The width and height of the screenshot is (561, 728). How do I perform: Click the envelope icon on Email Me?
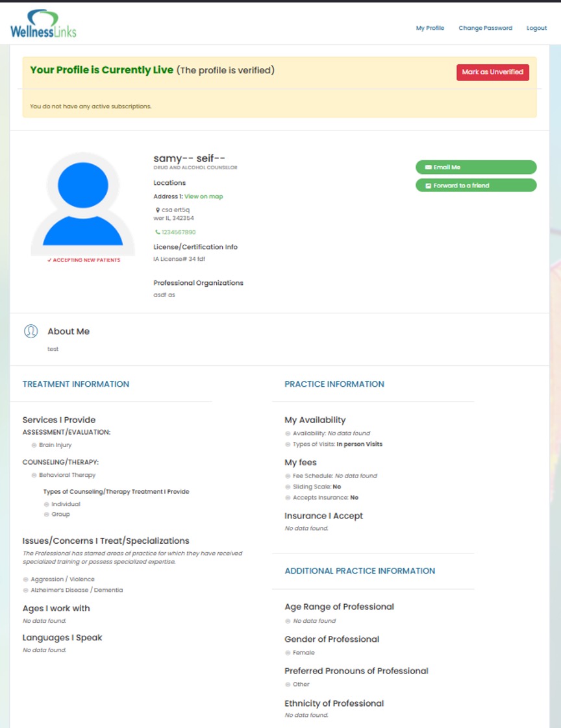[428, 167]
